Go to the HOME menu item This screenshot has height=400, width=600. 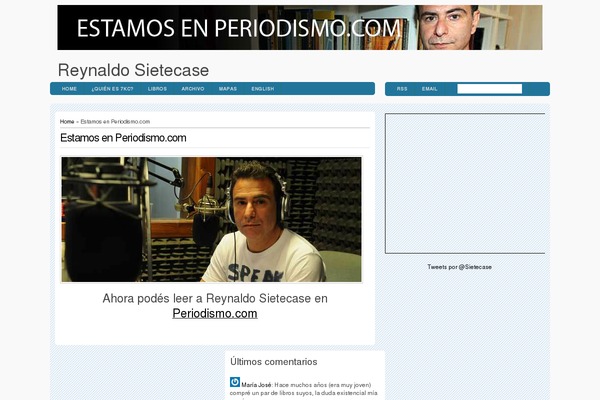coord(69,89)
